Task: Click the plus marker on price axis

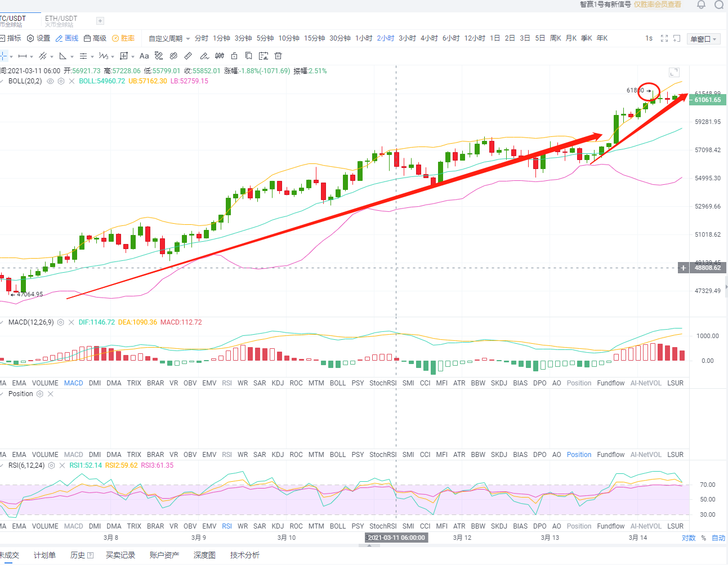Action: tap(684, 268)
